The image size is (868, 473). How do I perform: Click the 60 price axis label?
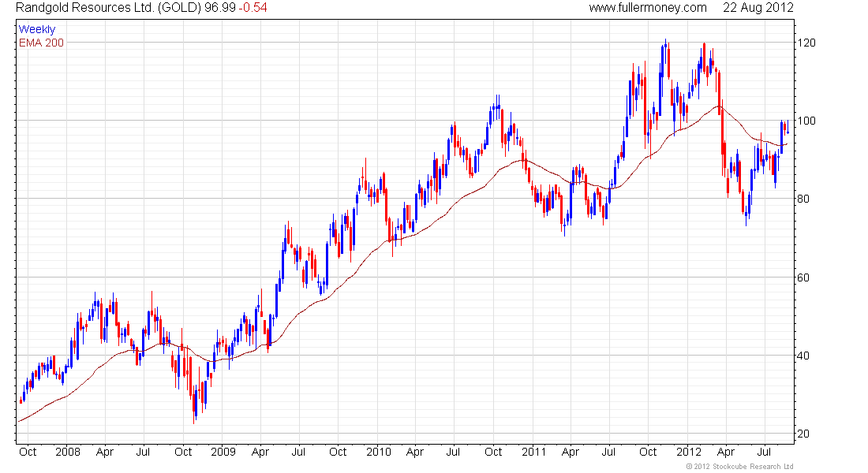[x=803, y=277]
